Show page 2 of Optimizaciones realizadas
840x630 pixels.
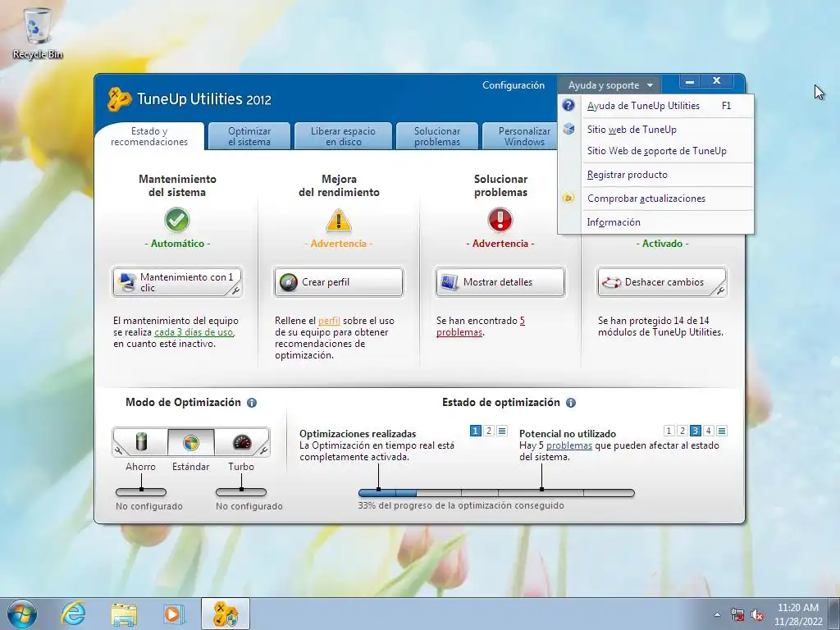(489, 431)
